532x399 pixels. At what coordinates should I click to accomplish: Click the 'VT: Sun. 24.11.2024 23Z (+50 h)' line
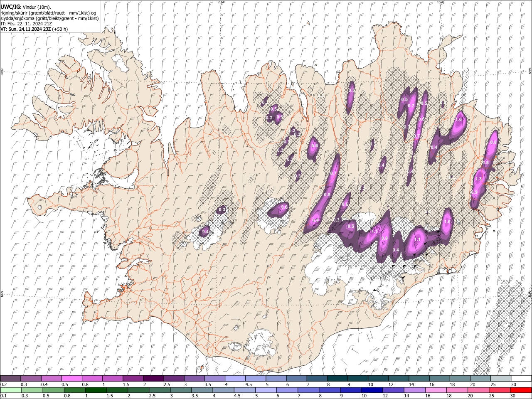pyautogui.click(x=34, y=29)
